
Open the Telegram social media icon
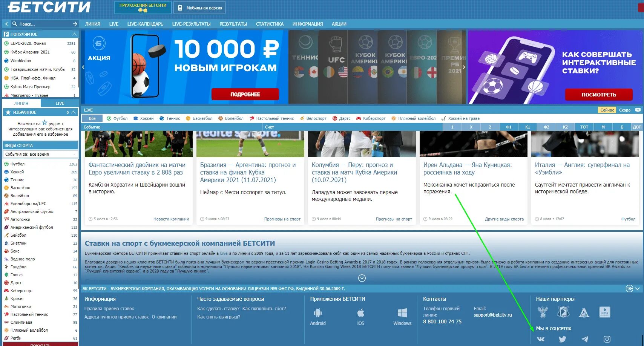click(585, 339)
